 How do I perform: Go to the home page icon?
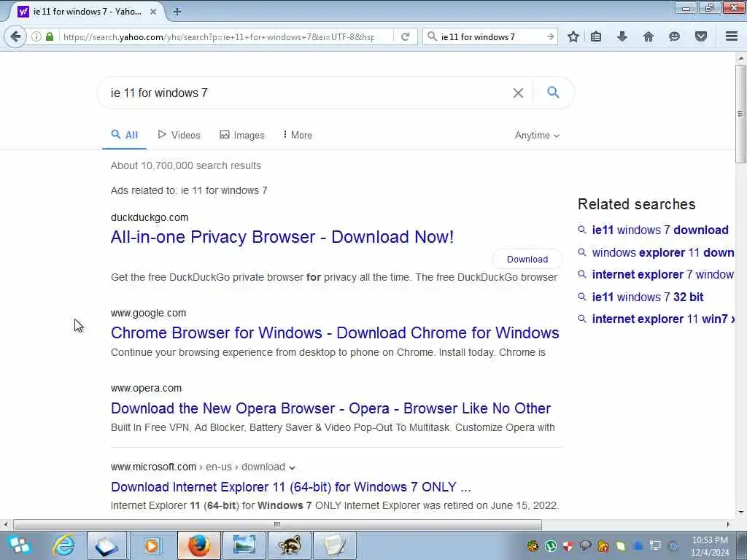pyautogui.click(x=648, y=36)
